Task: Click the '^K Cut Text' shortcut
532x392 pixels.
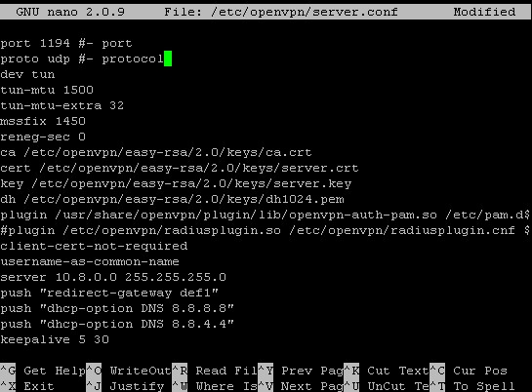Action: pos(387,371)
